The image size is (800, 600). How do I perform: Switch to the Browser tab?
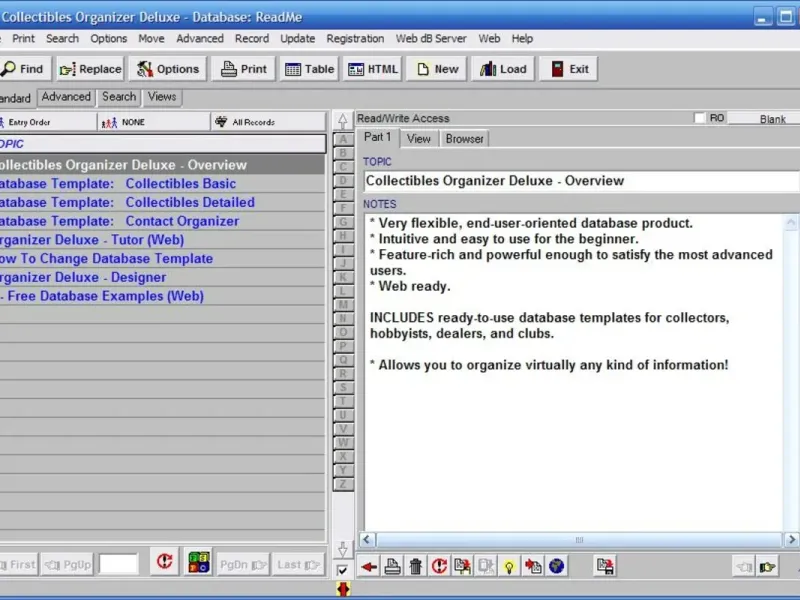464,139
